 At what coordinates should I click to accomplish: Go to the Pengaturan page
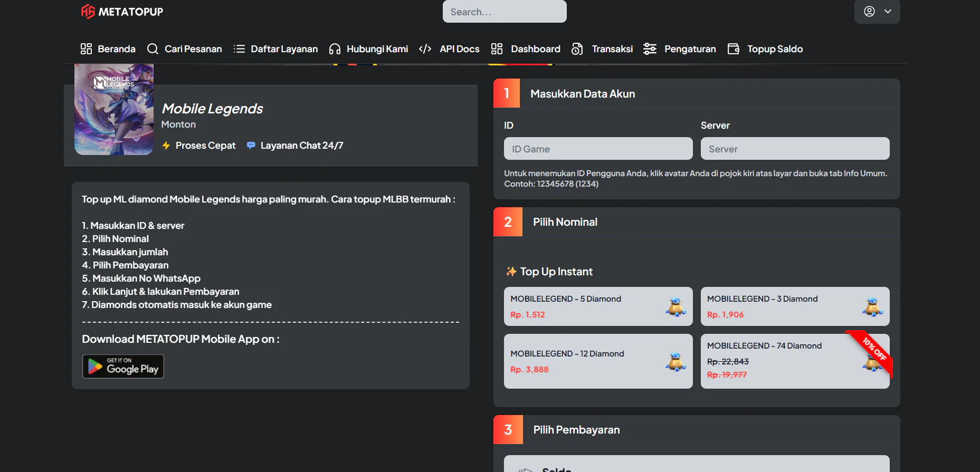click(680, 49)
